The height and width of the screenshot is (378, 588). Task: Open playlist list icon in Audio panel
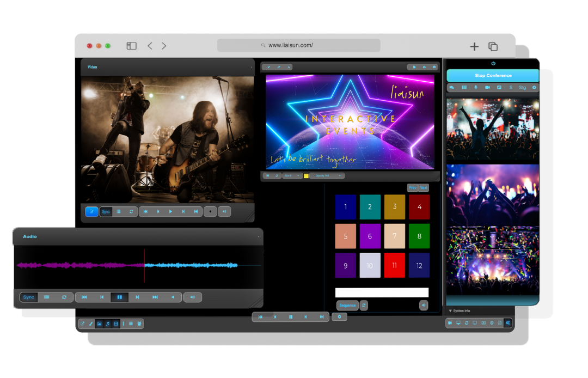[46, 297]
